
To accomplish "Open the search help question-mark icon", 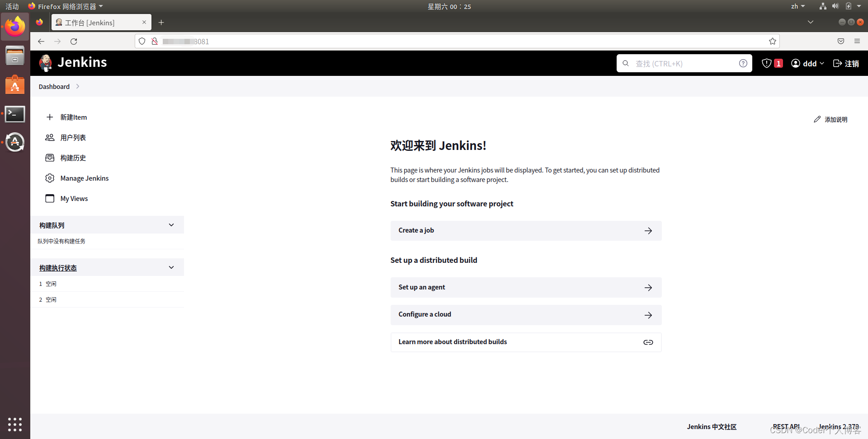I will 743,63.
